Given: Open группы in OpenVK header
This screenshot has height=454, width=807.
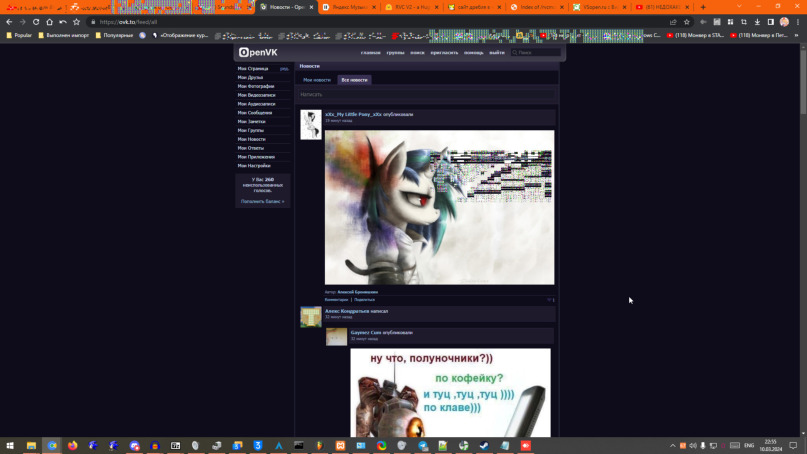Looking at the screenshot, I should (395, 53).
